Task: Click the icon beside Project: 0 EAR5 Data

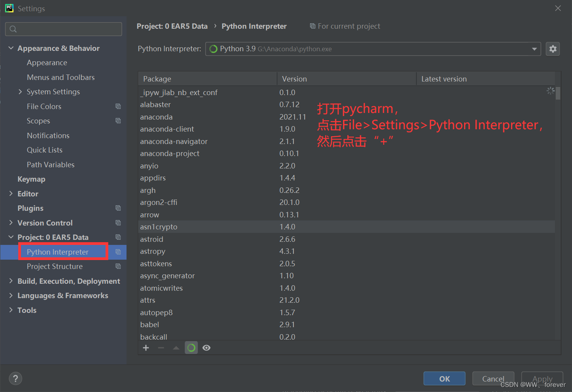Action: 118,237
